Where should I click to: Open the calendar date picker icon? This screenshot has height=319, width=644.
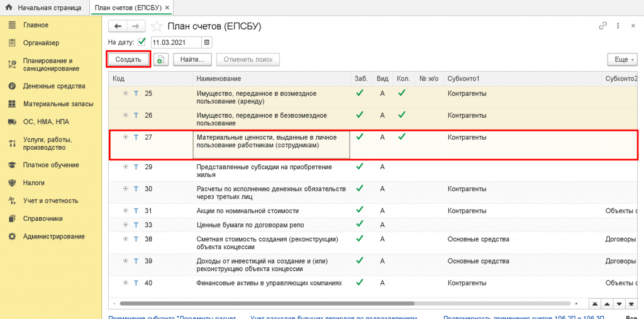[207, 42]
